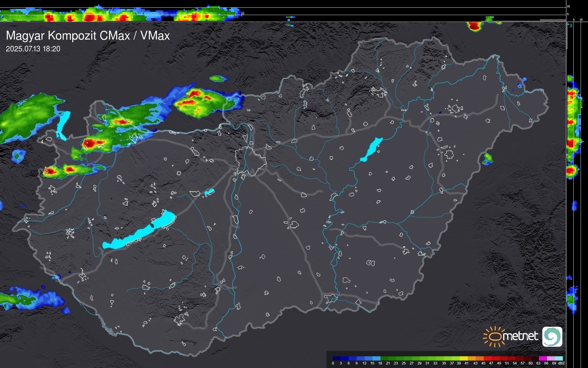588x368 pixels.
Task: Click the magenta 63 dBZ legend swatch
Action: (543, 358)
